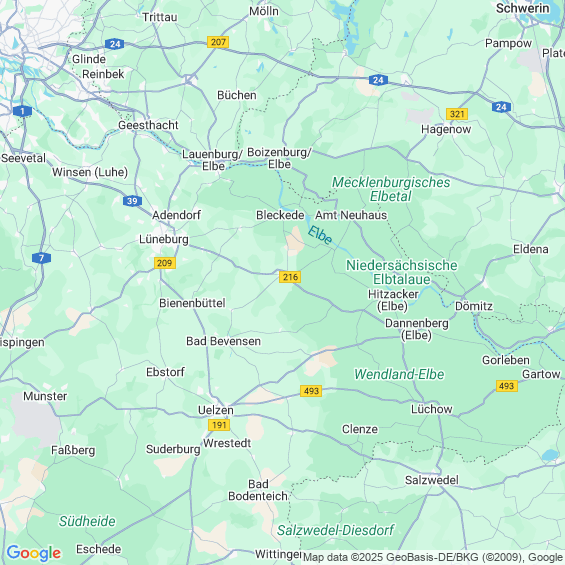Viewport: 565px width, 565px height.
Task: Select the B207 road shield near Mölln
Action: pyautogui.click(x=218, y=42)
